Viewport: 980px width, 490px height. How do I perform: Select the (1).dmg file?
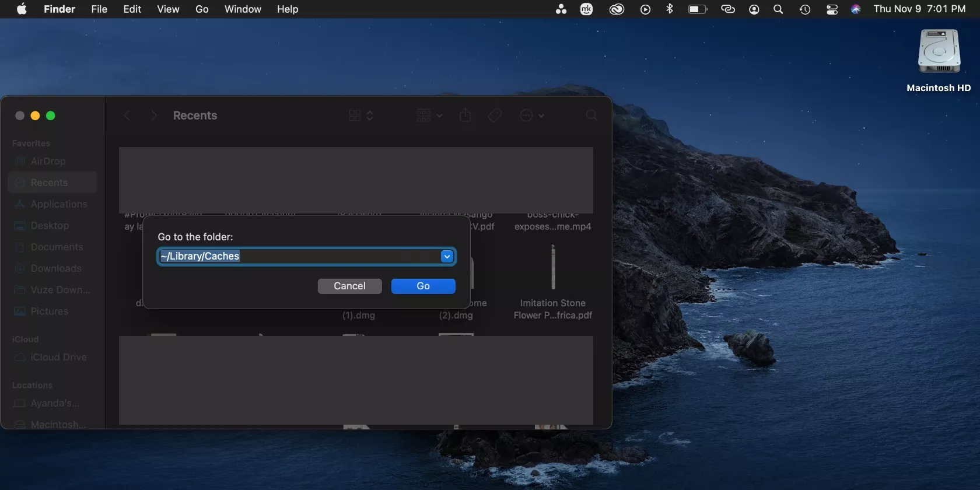(359, 315)
